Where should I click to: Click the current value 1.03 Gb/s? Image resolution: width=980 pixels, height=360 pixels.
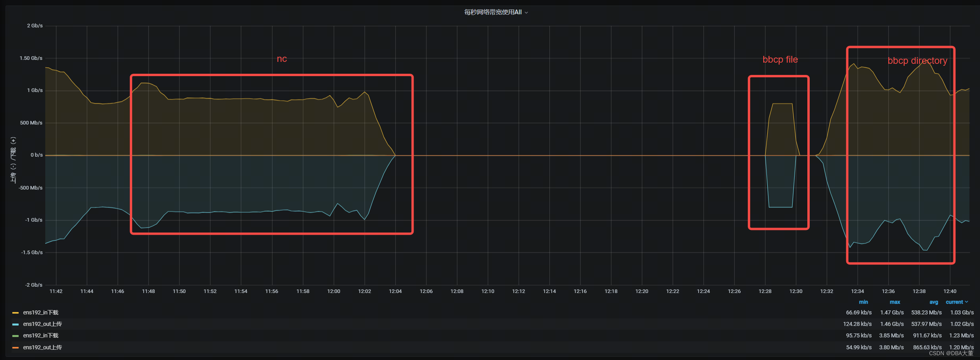(x=962, y=313)
